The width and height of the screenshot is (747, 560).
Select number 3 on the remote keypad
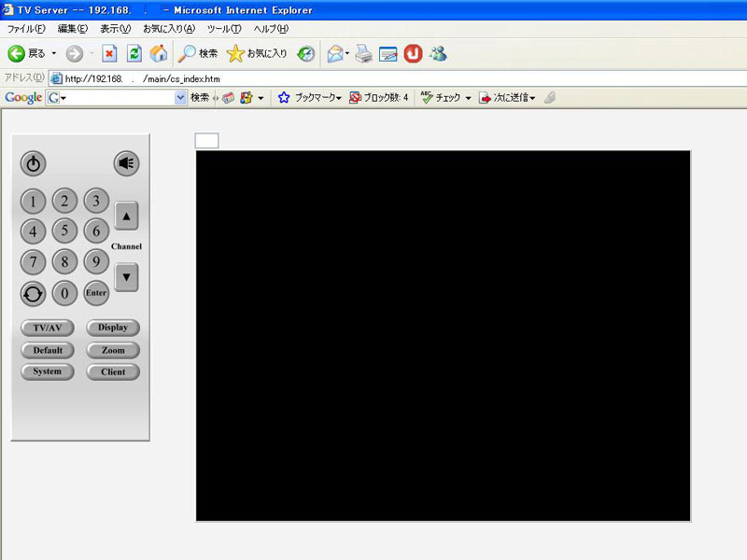point(96,201)
